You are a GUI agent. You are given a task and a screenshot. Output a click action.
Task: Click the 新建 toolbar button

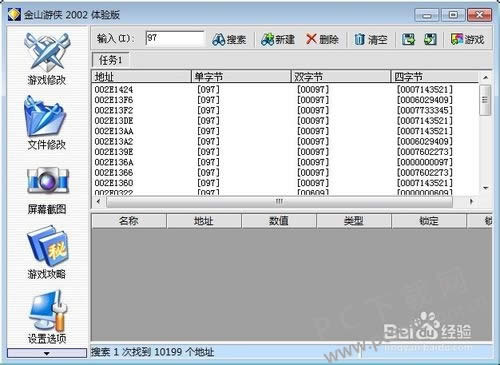click(278, 40)
